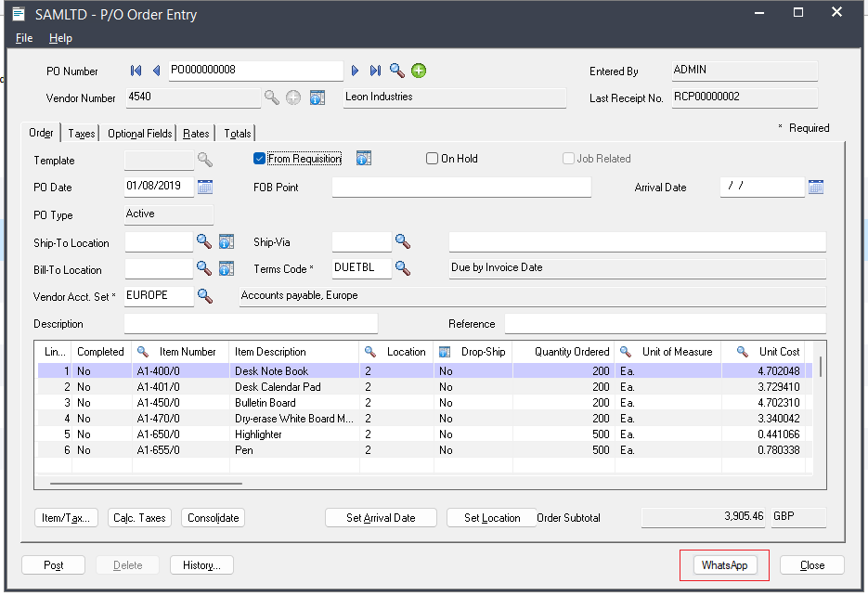The width and height of the screenshot is (868, 596).
Task: Open the PO Date calendar picker
Action: [x=205, y=187]
